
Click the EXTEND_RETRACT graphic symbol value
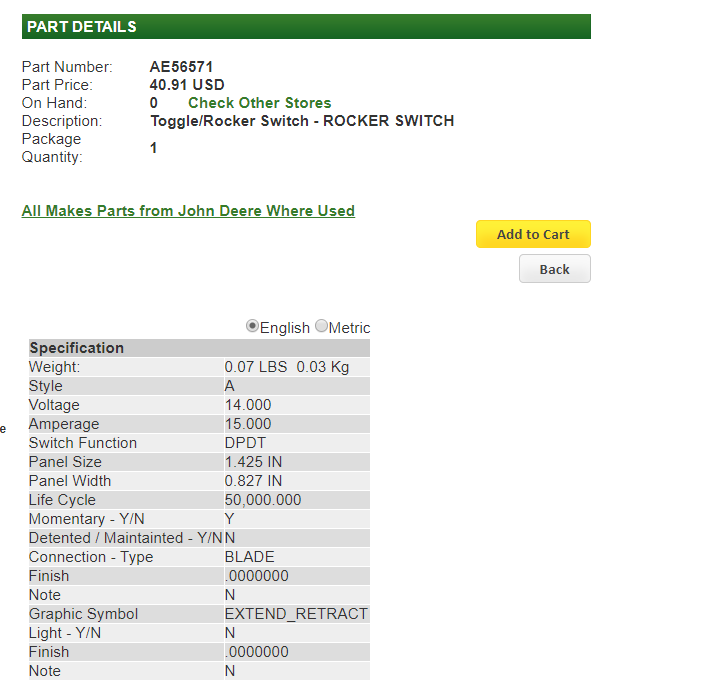pyautogui.click(x=296, y=614)
